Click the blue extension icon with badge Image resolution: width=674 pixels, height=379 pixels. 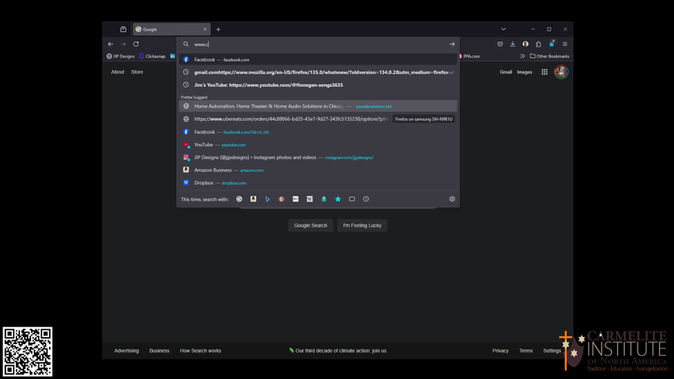pyautogui.click(x=552, y=43)
